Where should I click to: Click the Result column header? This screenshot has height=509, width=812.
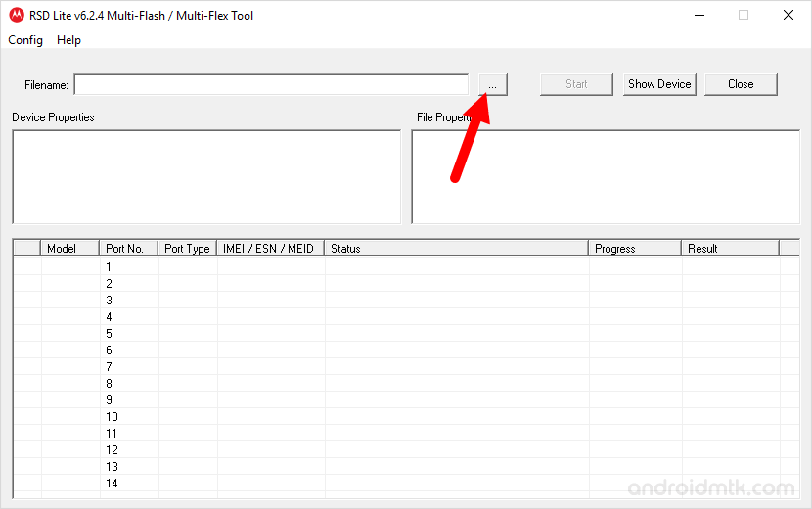point(729,249)
